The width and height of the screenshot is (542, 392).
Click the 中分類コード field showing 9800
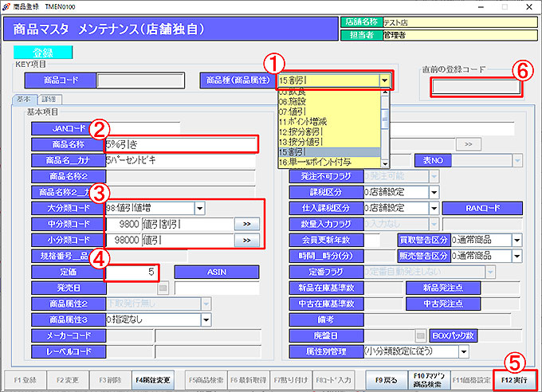click(x=123, y=224)
